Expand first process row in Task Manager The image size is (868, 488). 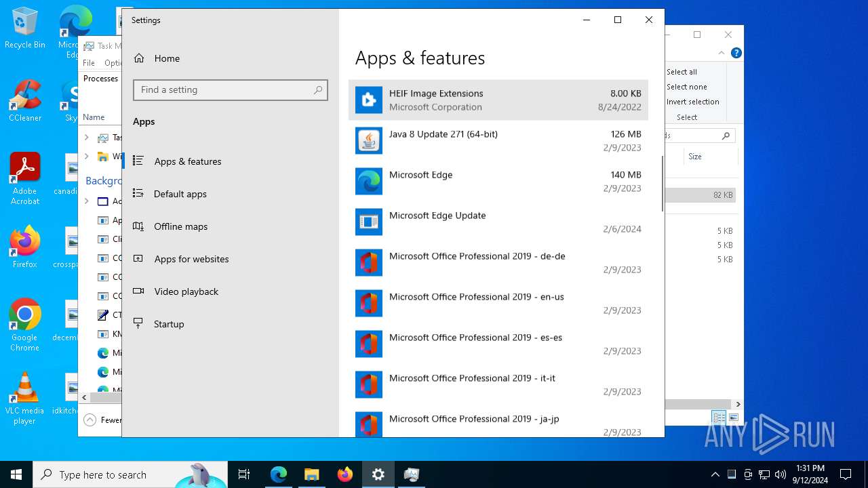pyautogui.click(x=86, y=138)
